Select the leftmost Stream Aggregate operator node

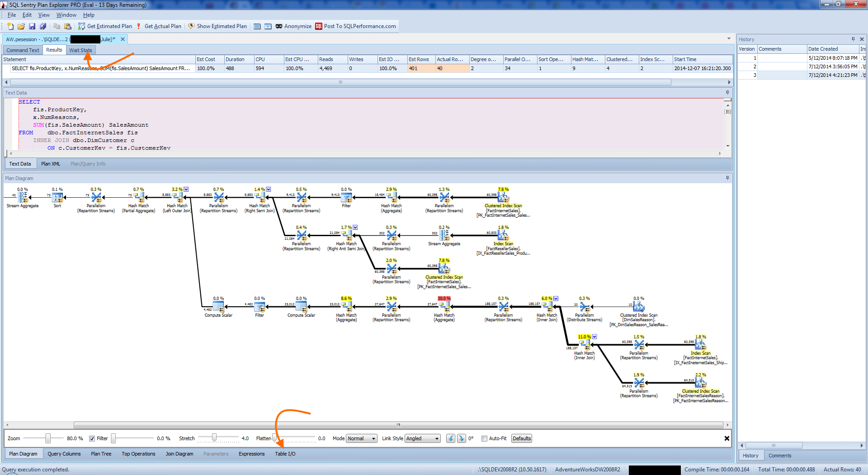(23, 198)
